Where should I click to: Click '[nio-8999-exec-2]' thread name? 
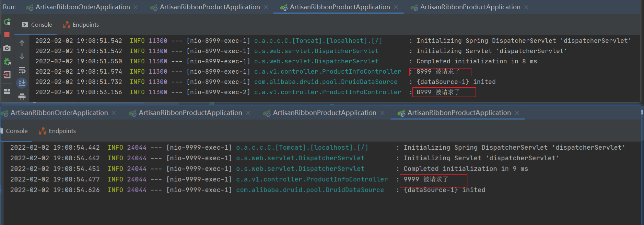pyautogui.click(x=218, y=92)
